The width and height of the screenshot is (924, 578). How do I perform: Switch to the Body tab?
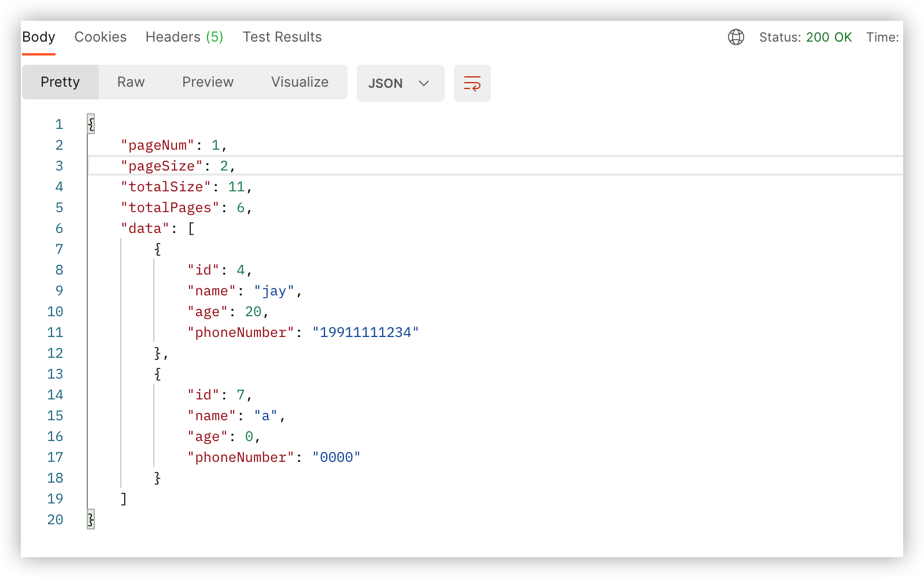tap(39, 37)
